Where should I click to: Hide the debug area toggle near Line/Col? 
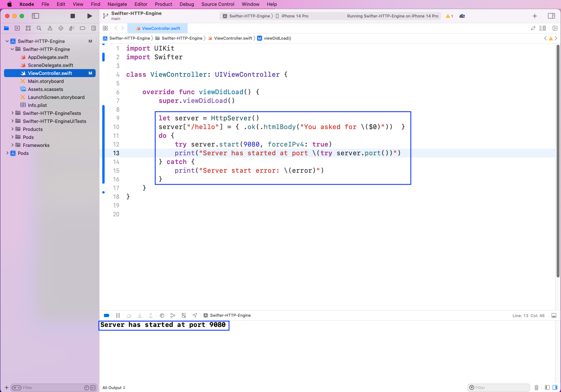[554, 316]
